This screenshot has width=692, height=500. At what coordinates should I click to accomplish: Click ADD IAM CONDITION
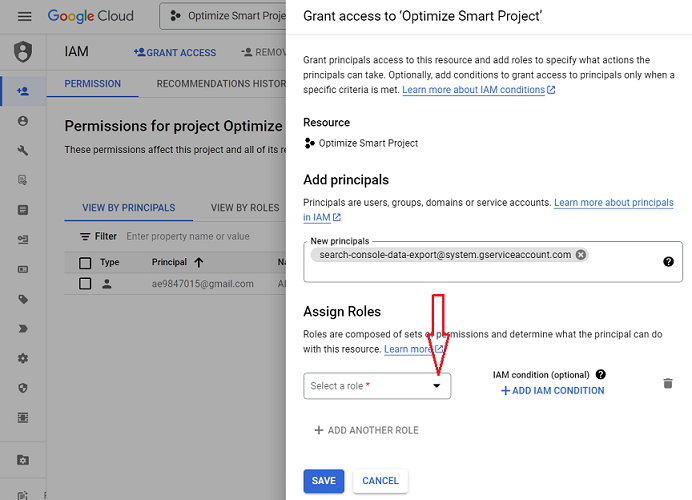553,391
